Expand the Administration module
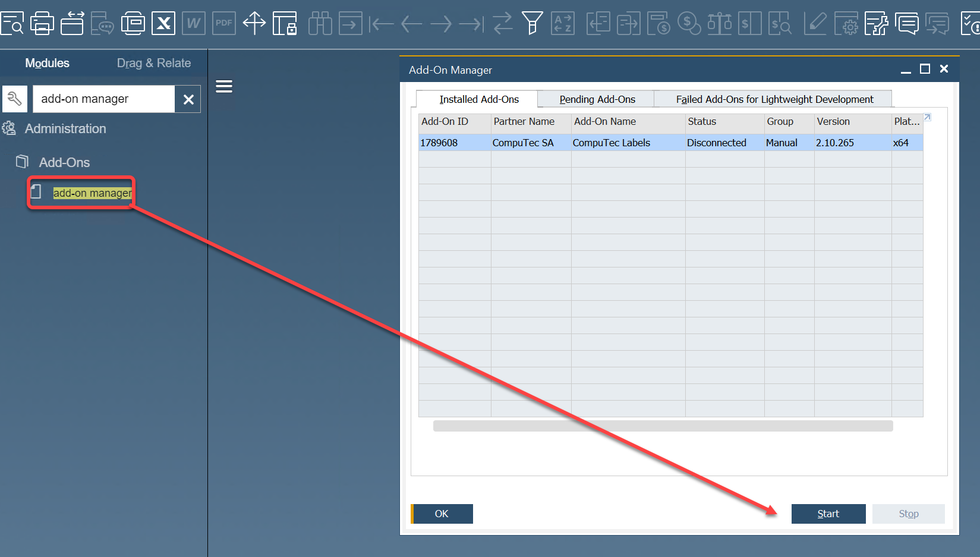This screenshot has width=980, height=557. point(65,129)
